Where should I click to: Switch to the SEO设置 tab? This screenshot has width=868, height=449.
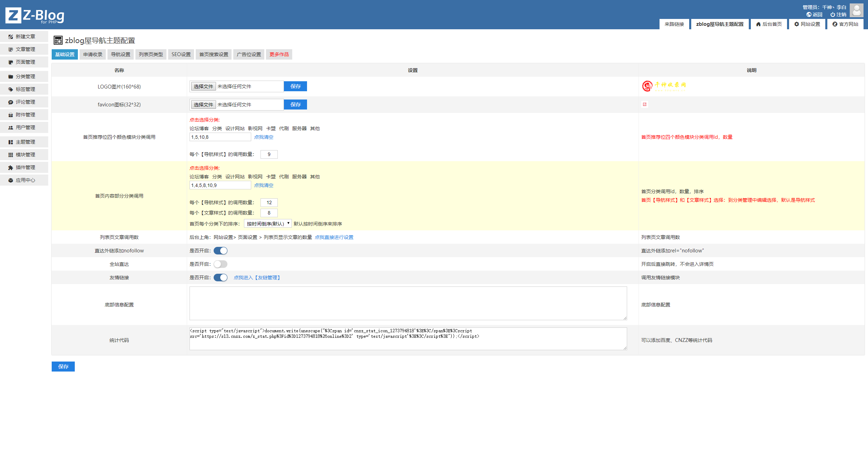pos(181,54)
